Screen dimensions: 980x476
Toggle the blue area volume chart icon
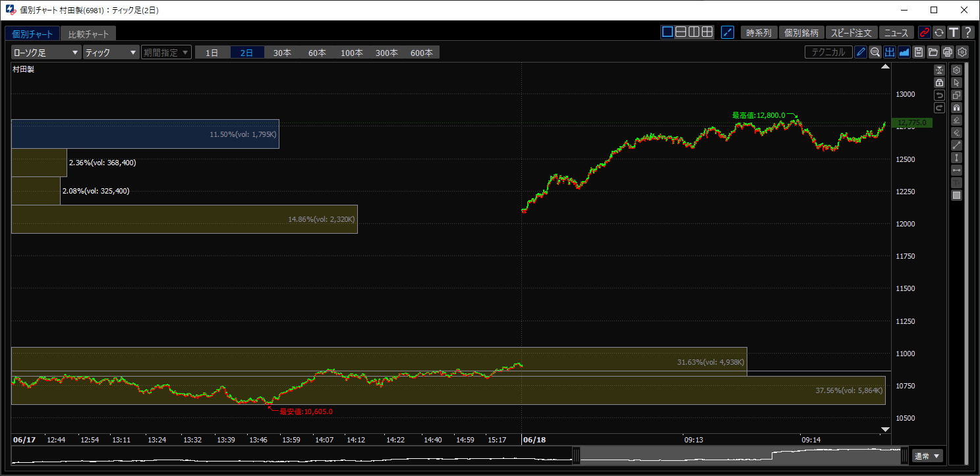904,53
